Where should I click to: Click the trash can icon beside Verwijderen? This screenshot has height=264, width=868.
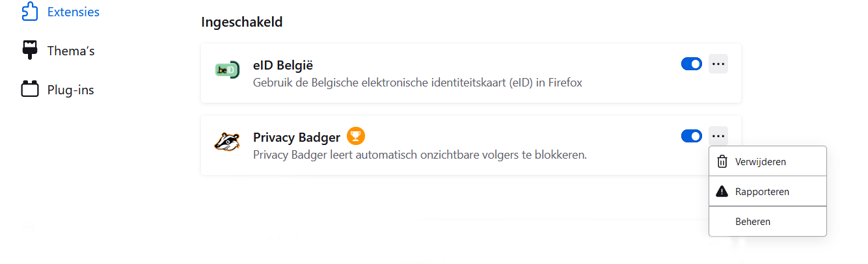point(722,161)
